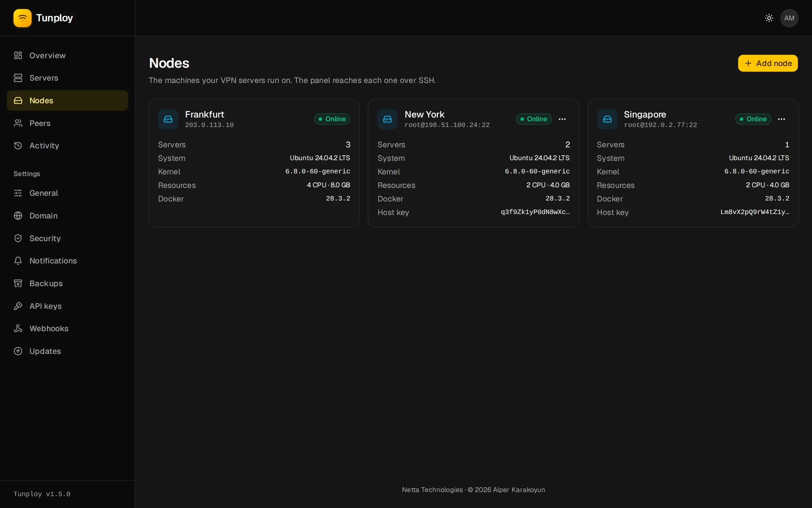
Task: Click the API keys key icon
Action: pyautogui.click(x=18, y=306)
